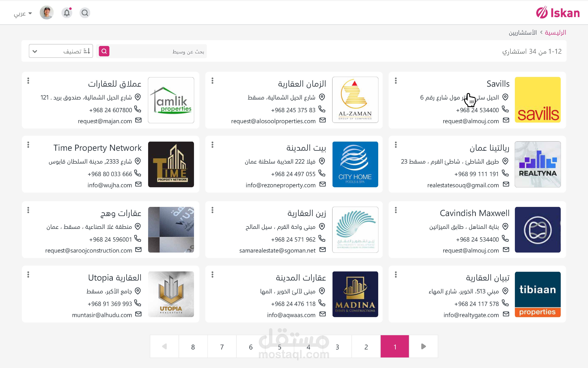Open three-dot menu on Savills card
The image size is (588, 368).
click(396, 81)
